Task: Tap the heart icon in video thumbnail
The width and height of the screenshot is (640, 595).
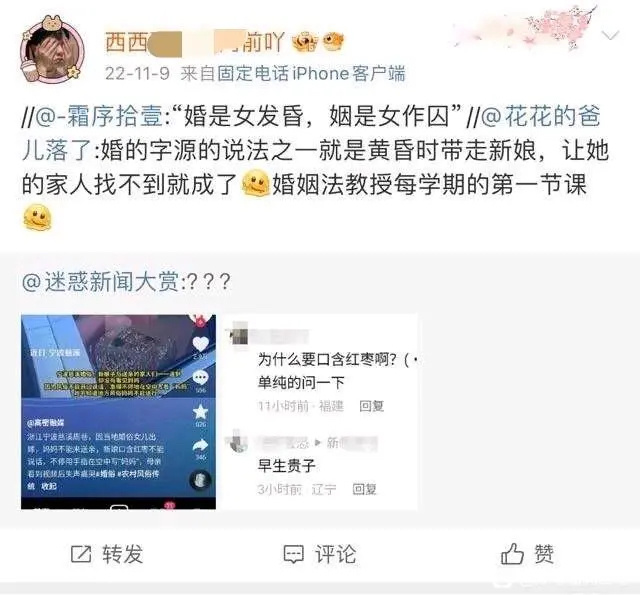Action: click(x=200, y=344)
